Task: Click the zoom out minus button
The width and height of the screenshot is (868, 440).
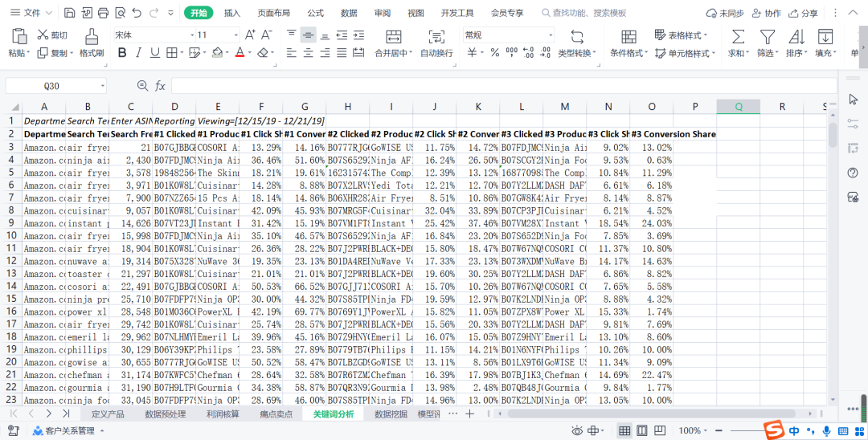Action: point(719,430)
